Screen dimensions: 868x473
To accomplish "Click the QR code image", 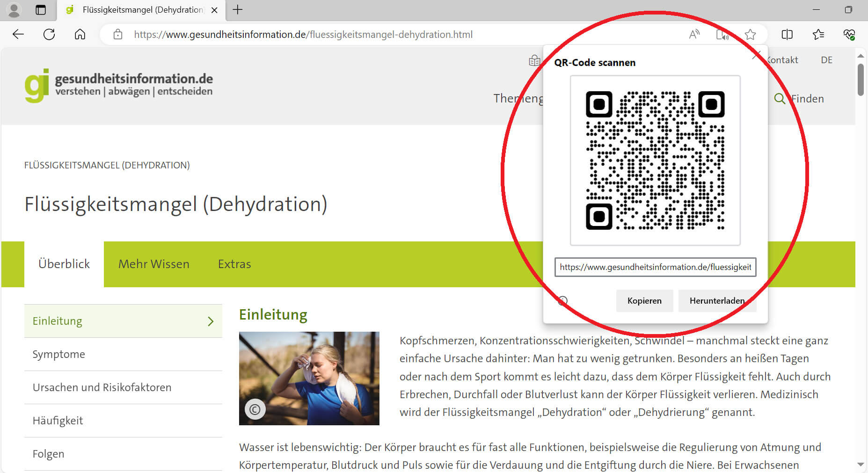I will pos(655,160).
